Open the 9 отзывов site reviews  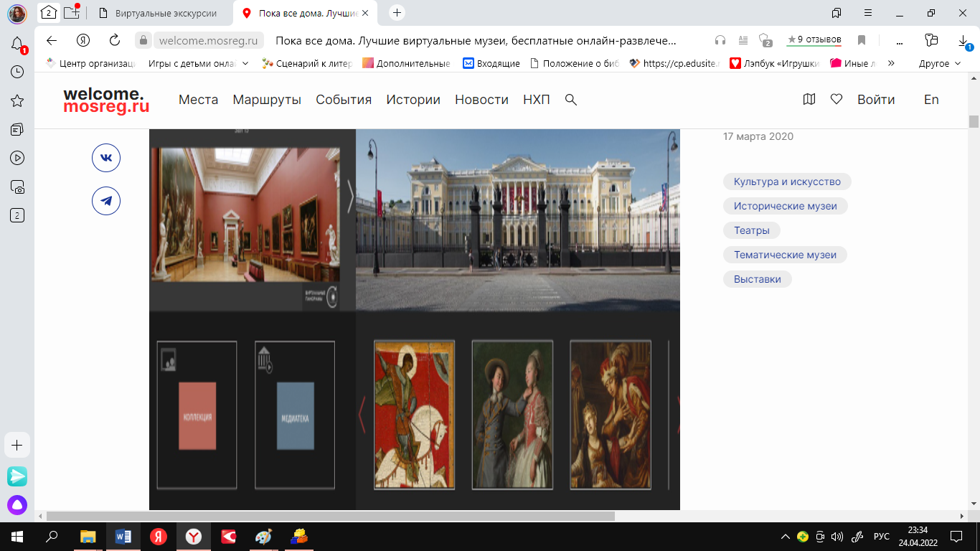[814, 40]
